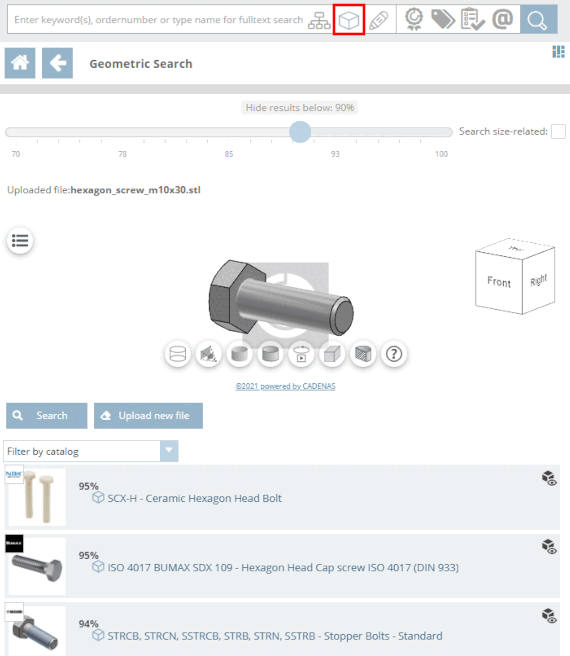The height and width of the screenshot is (656, 570).
Task: Enable the hatched section cut icon
Action: click(x=363, y=354)
